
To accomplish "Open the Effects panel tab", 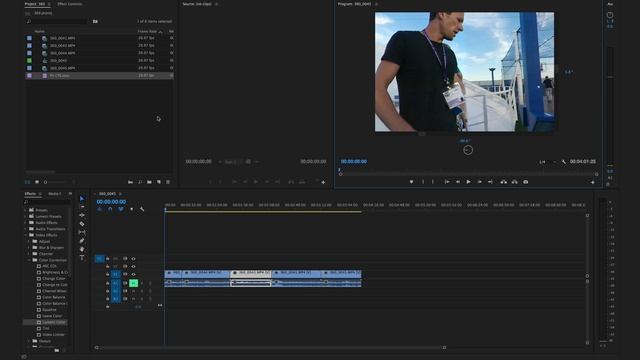I will [30, 193].
